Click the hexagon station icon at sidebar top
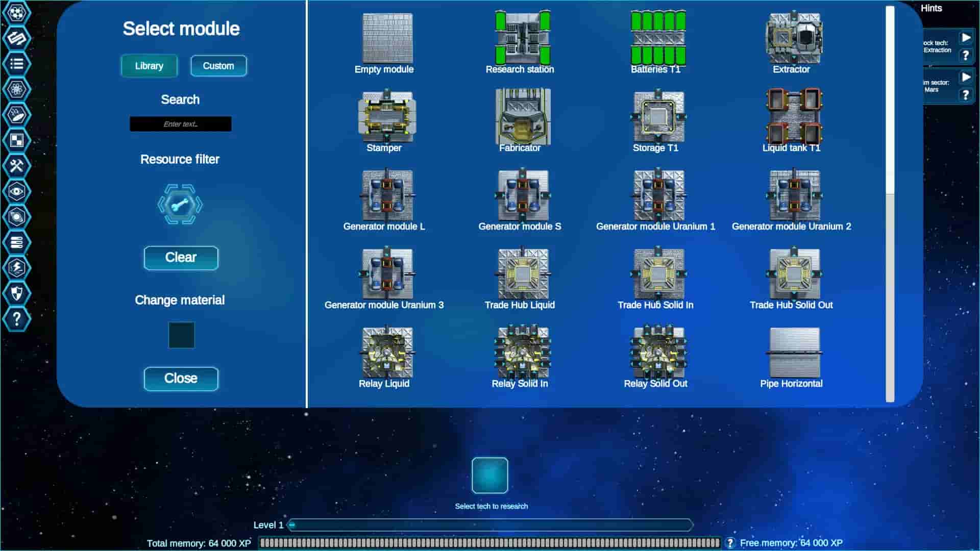Image resolution: width=980 pixels, height=551 pixels. pos(17,13)
